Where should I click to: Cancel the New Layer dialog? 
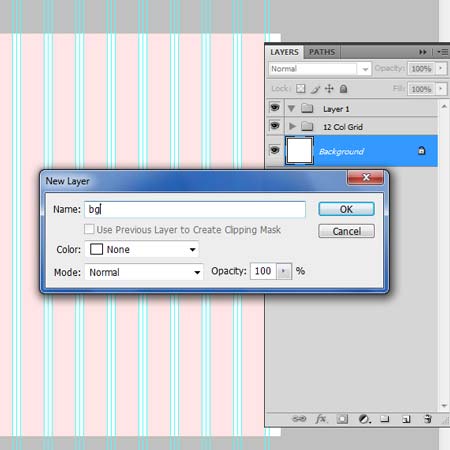[346, 231]
